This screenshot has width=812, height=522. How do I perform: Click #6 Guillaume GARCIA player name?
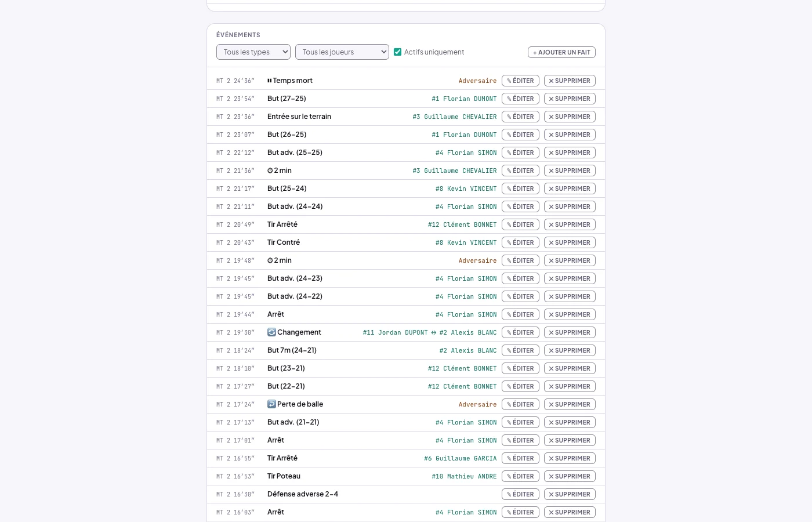click(x=461, y=458)
